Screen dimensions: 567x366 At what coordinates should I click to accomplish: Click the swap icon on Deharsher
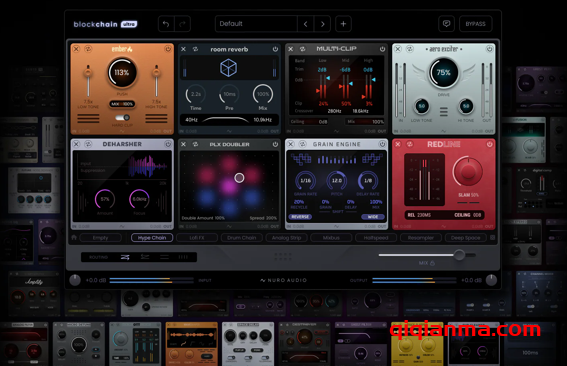coord(88,144)
